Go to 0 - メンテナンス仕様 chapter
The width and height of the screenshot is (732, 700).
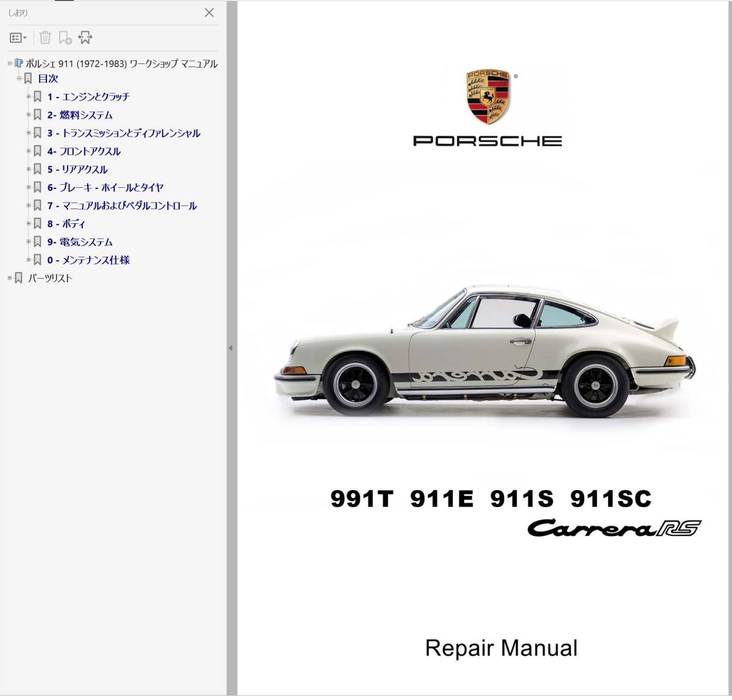pos(88,260)
